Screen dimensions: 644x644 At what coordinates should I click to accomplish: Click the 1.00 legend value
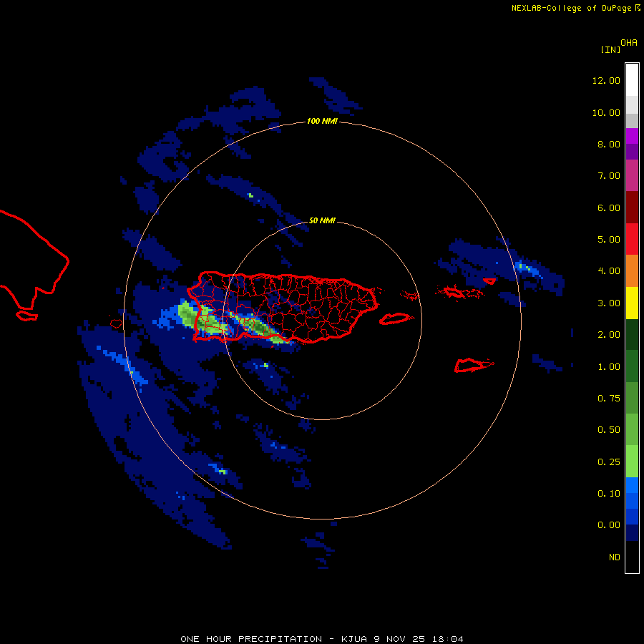click(609, 367)
